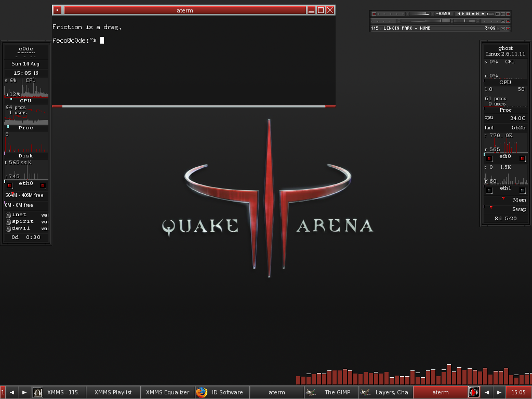Viewport: 532px width, 399px height.
Task: Click the Proc chart in c0de monitor
Action: [26, 115]
